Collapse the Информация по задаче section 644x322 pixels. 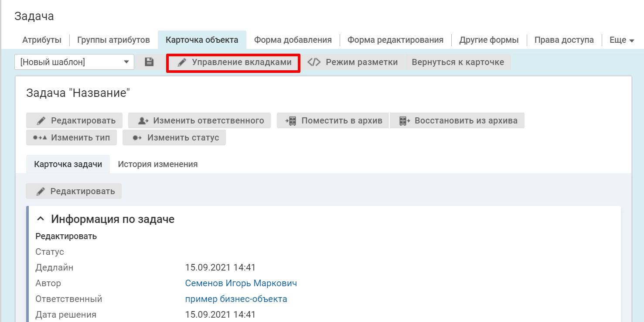(x=41, y=219)
